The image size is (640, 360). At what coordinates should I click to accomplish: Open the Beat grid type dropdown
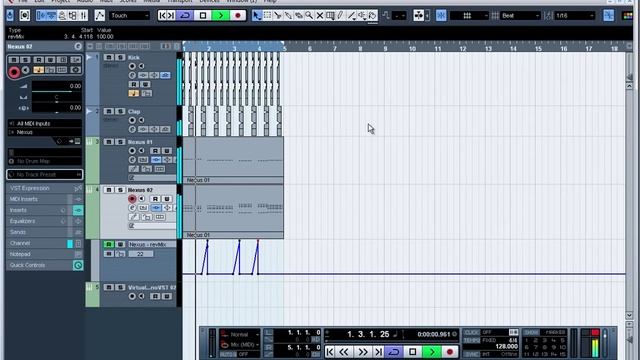tap(520, 16)
